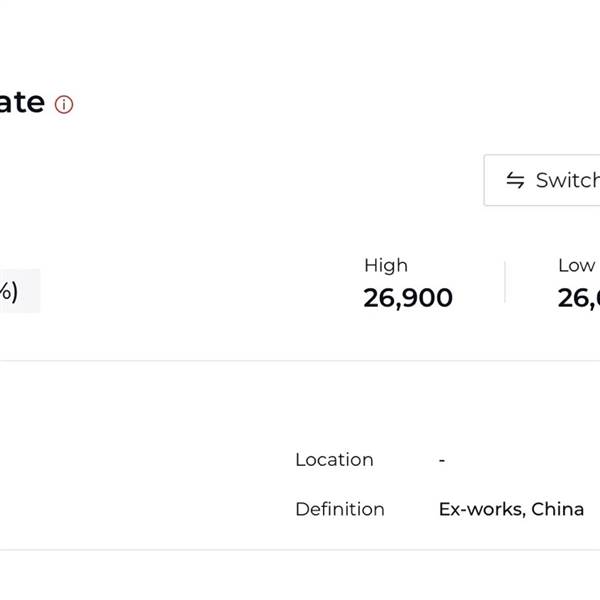Click the vertical divider between High and Low
This screenshot has height=600, width=600.
coord(505,282)
